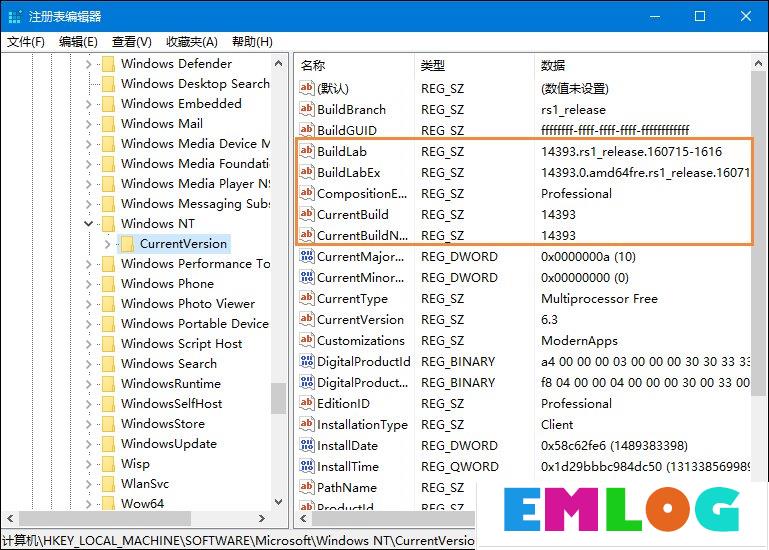Click the data value rs1_release
This screenshot has height=550, width=769.
573,110
